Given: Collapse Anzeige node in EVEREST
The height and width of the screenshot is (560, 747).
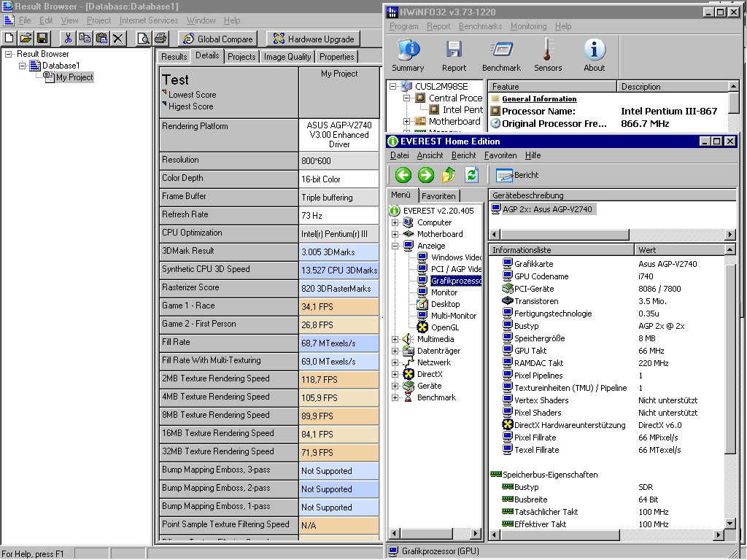Looking at the screenshot, I should pyautogui.click(x=395, y=246).
